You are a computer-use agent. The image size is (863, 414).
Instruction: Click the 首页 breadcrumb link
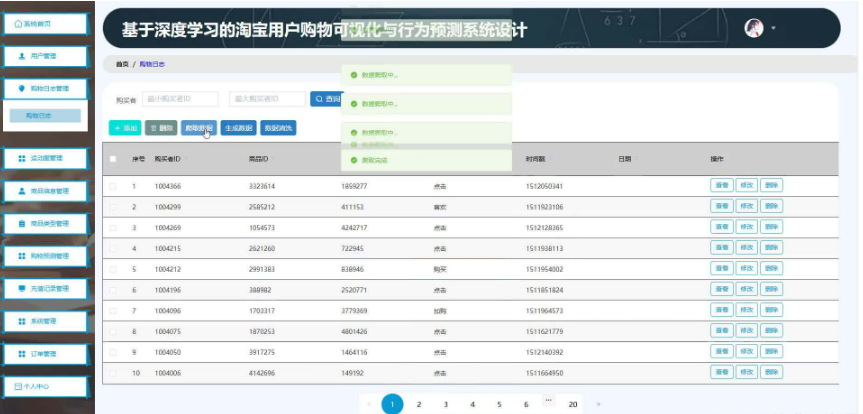[122, 64]
